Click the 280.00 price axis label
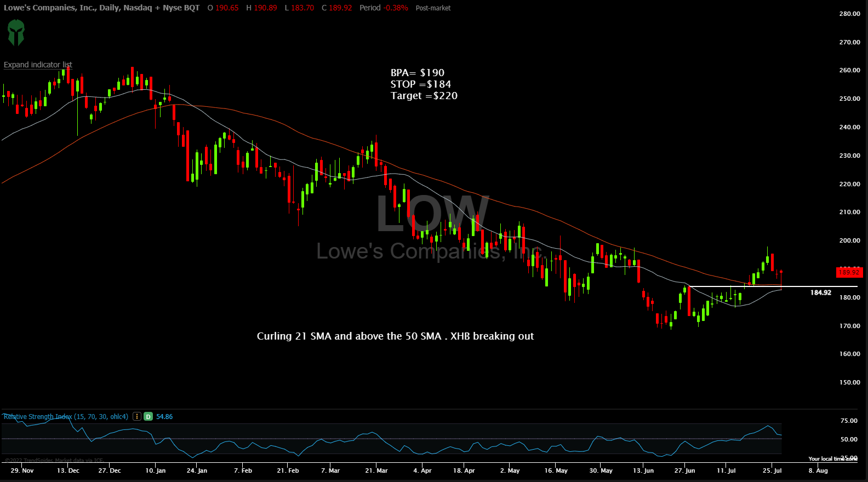This screenshot has height=482, width=868. [x=849, y=14]
